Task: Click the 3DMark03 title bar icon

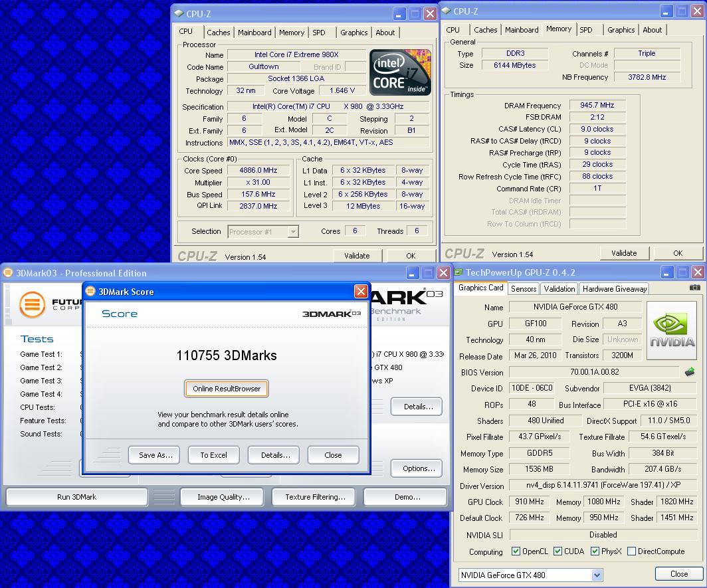Action: [8, 273]
